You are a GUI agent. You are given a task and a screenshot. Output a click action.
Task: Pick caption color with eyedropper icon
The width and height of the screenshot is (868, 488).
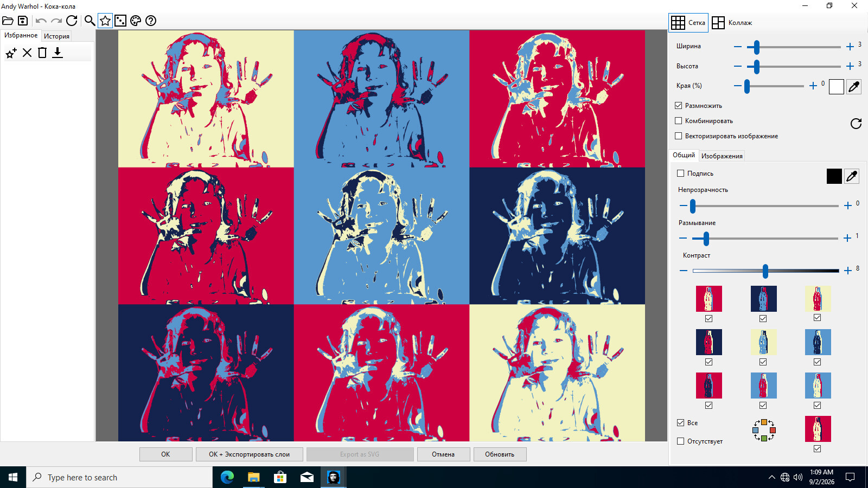pyautogui.click(x=852, y=176)
